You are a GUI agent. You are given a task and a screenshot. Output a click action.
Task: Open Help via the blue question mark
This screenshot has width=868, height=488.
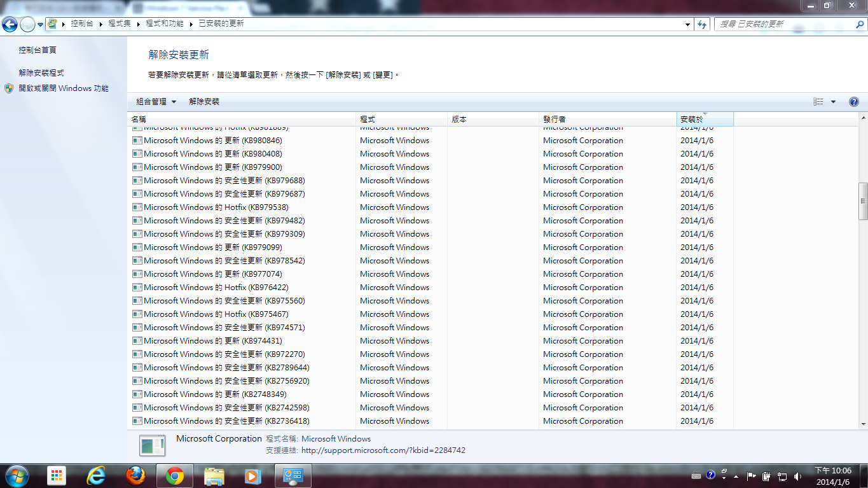[853, 102]
